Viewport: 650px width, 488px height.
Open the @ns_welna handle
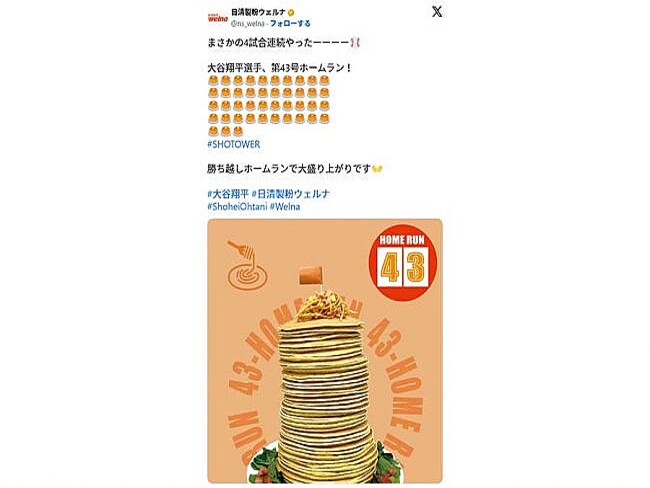247,24
